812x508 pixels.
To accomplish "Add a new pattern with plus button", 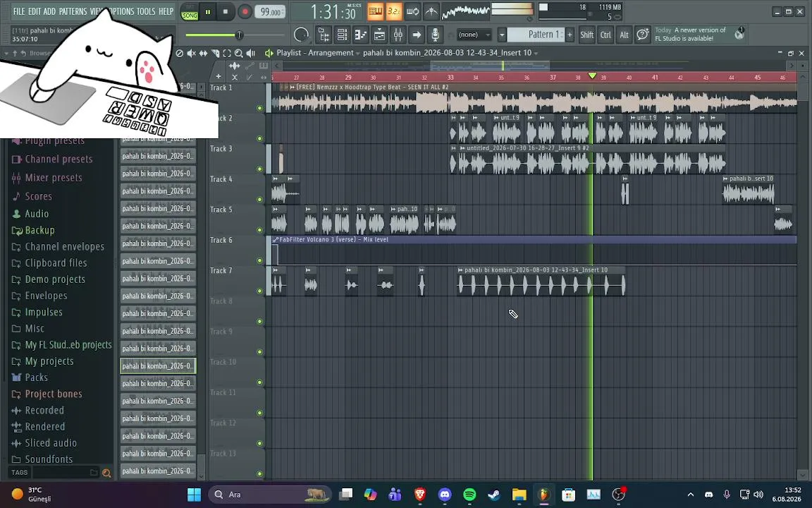I will click(570, 35).
